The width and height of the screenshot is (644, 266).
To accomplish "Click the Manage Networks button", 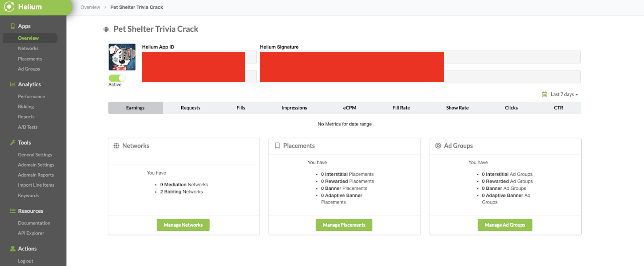I will tap(183, 225).
